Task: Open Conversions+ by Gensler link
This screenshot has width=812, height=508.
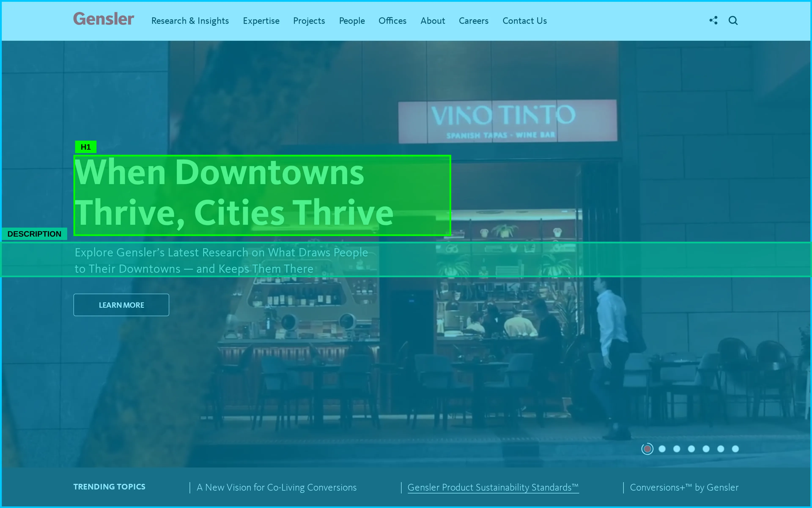Action: 684,487
